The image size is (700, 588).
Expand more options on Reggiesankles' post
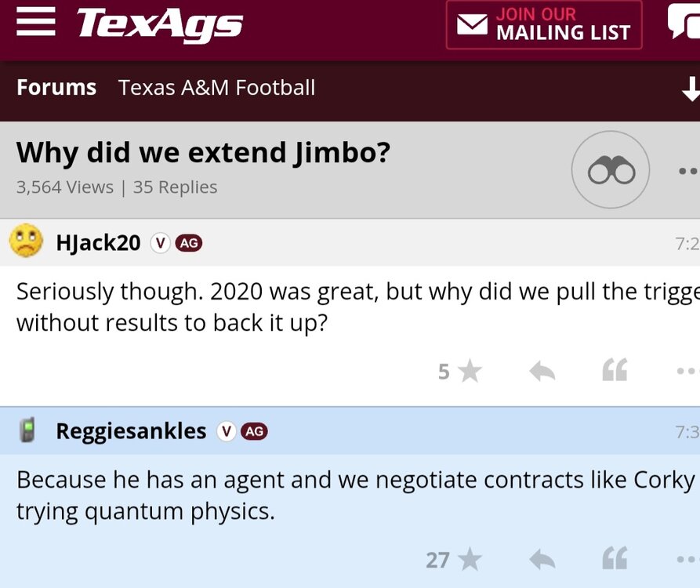click(687, 559)
